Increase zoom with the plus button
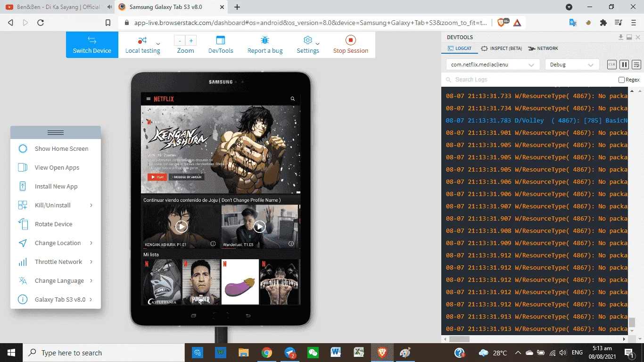 191,41
